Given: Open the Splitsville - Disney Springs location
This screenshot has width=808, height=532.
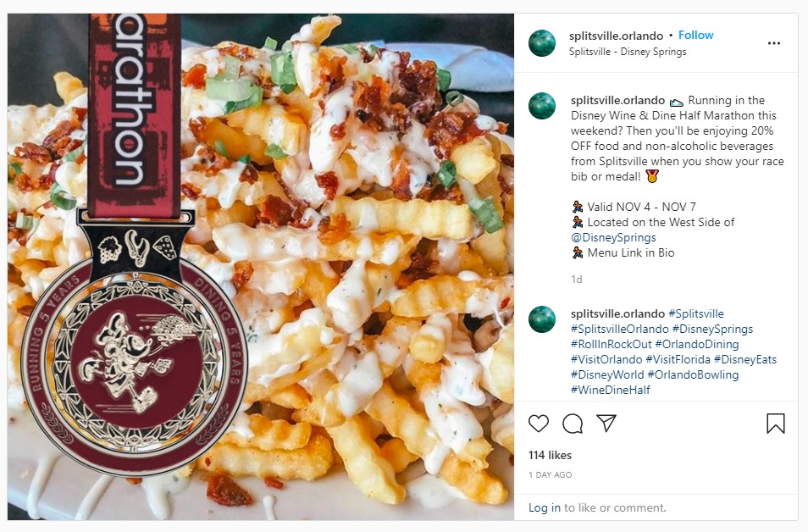Looking at the screenshot, I should [628, 52].
